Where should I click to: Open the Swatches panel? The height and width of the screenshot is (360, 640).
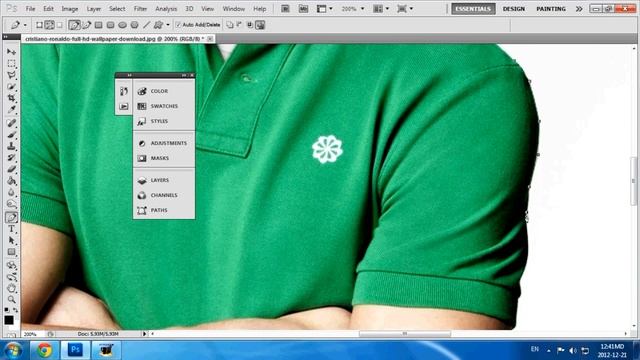tap(164, 106)
